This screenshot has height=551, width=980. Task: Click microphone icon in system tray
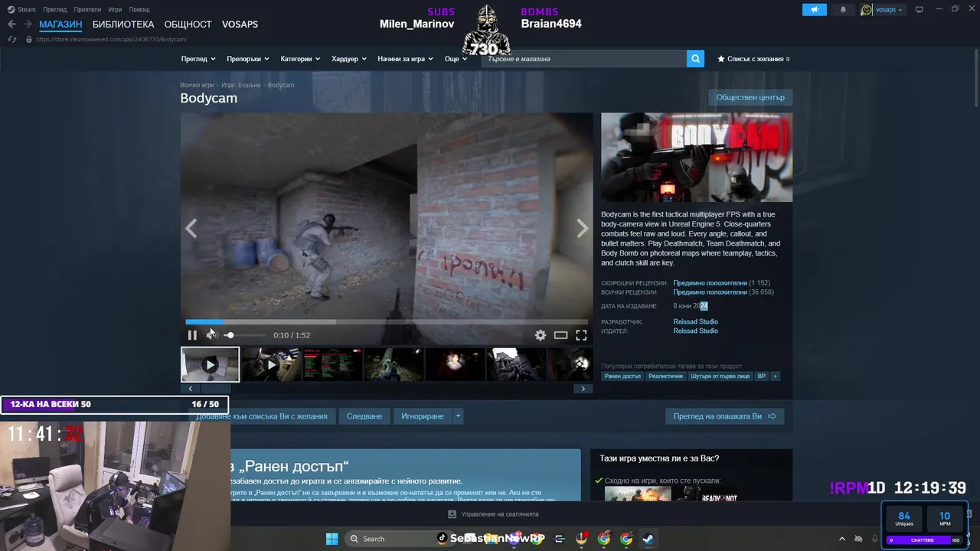[874, 539]
